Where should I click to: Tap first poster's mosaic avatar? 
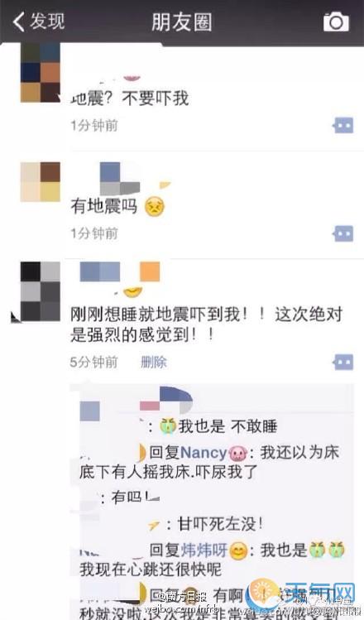coord(41,72)
